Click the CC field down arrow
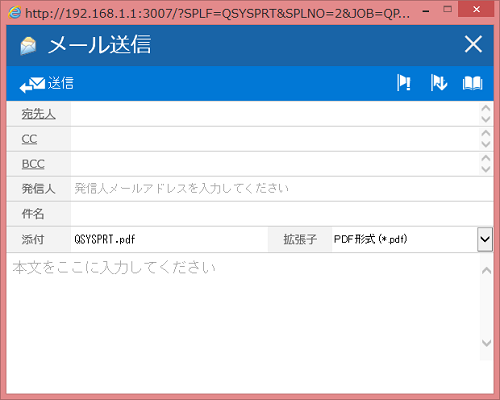The width and height of the screenshot is (500, 400). click(x=486, y=144)
